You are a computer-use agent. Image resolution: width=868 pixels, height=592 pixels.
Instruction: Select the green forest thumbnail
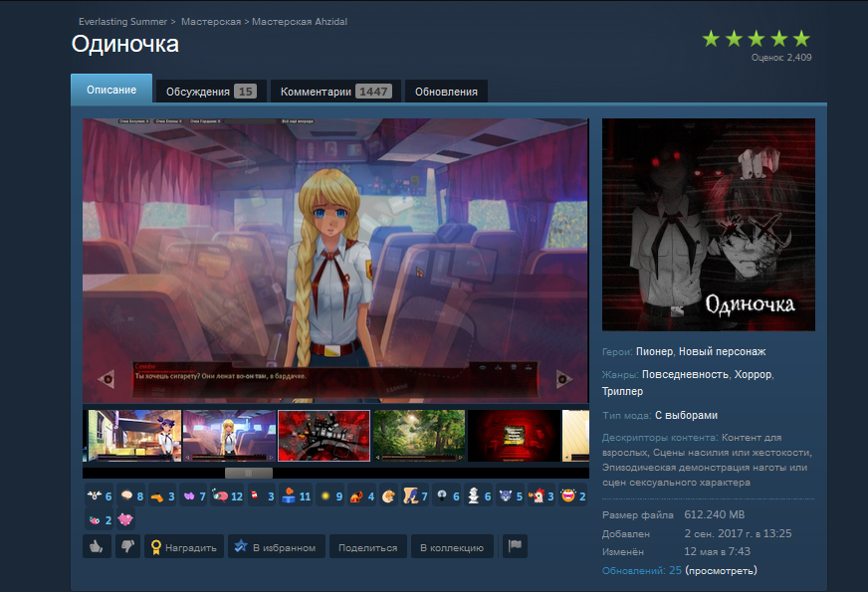coord(419,436)
